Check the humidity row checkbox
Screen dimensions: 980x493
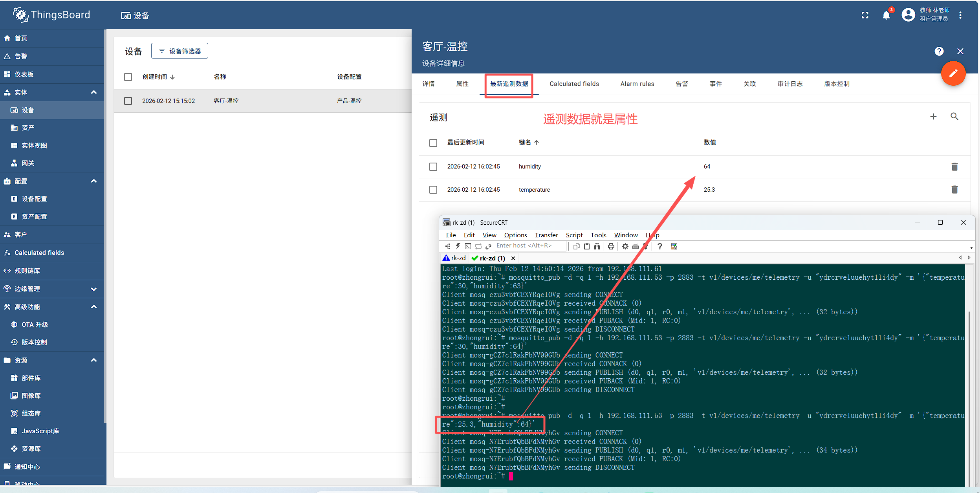[433, 167]
